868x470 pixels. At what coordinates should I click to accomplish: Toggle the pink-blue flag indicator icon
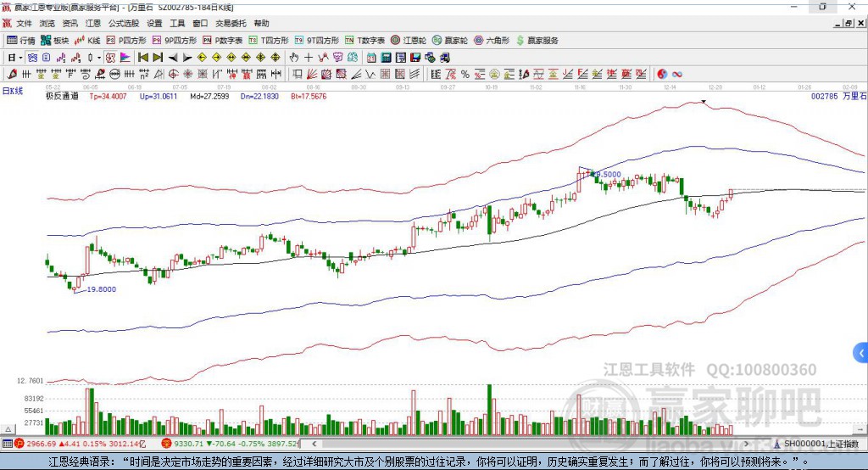click(x=125, y=57)
